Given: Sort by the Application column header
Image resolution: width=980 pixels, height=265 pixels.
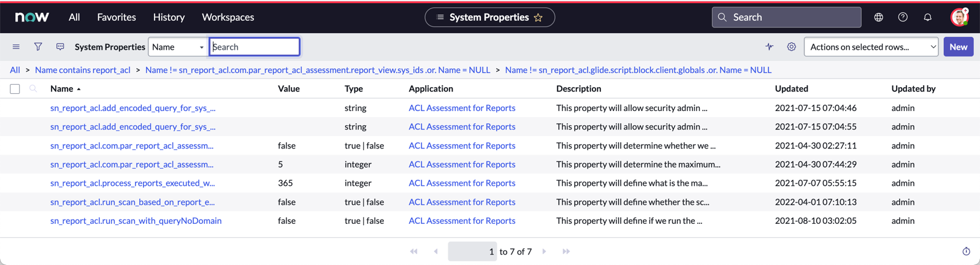Looking at the screenshot, I should 431,89.
